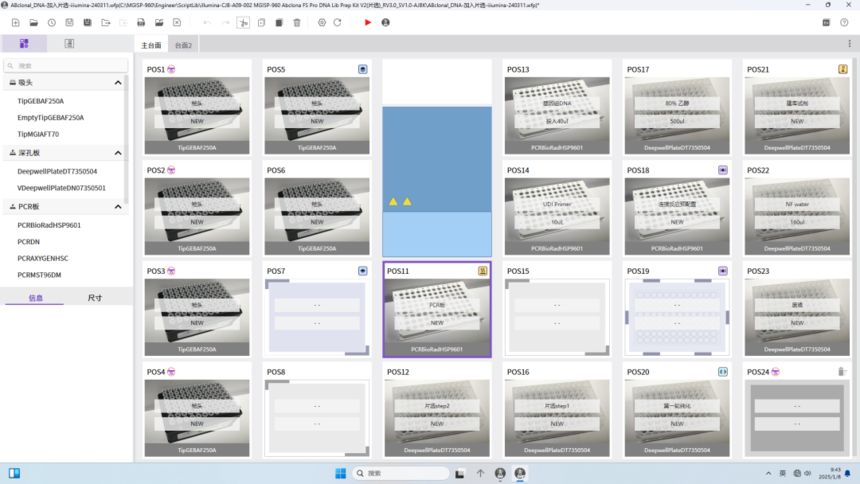Click the folder export arrow icon
This screenshot has width=860, height=484.
(x=106, y=22)
